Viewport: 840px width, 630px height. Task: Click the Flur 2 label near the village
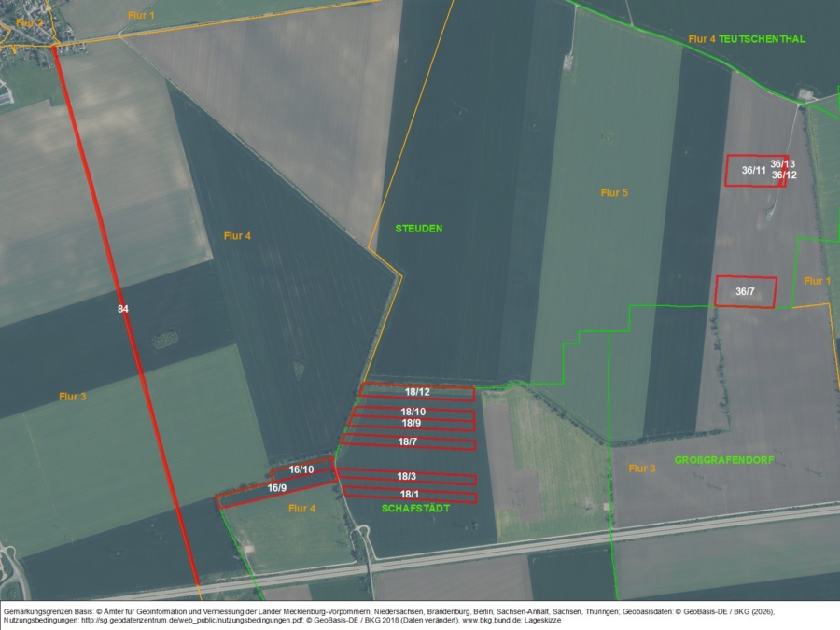point(30,21)
